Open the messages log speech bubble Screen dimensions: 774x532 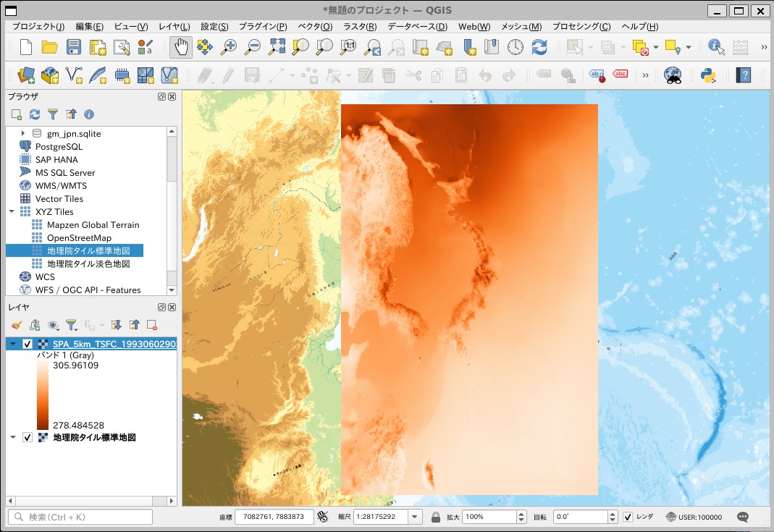coord(742,517)
